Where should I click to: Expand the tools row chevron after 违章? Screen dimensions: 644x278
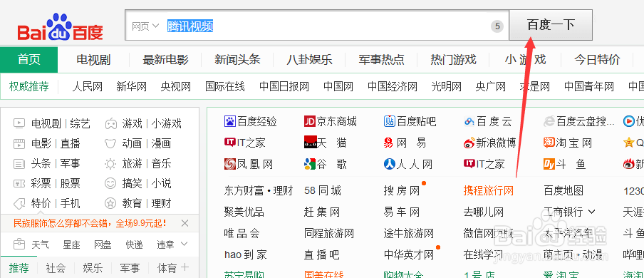[x=185, y=244]
